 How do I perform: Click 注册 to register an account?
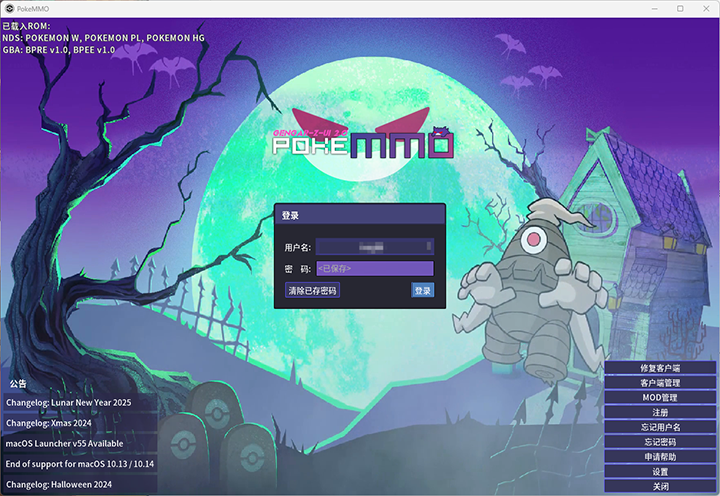click(x=660, y=412)
